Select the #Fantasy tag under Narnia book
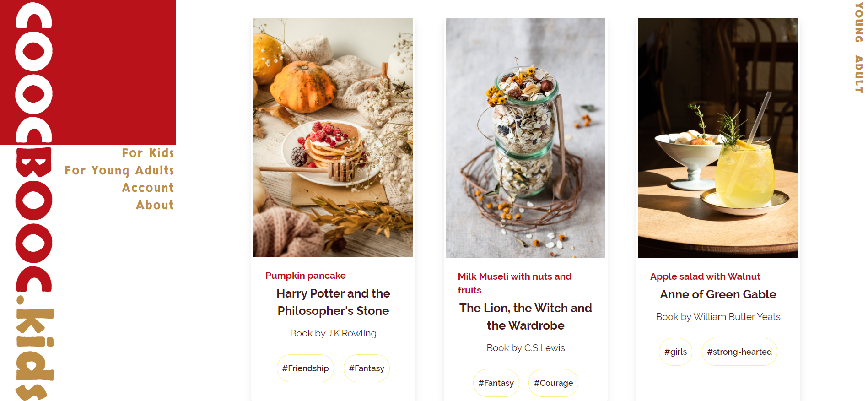The image size is (868, 401). coord(496,383)
